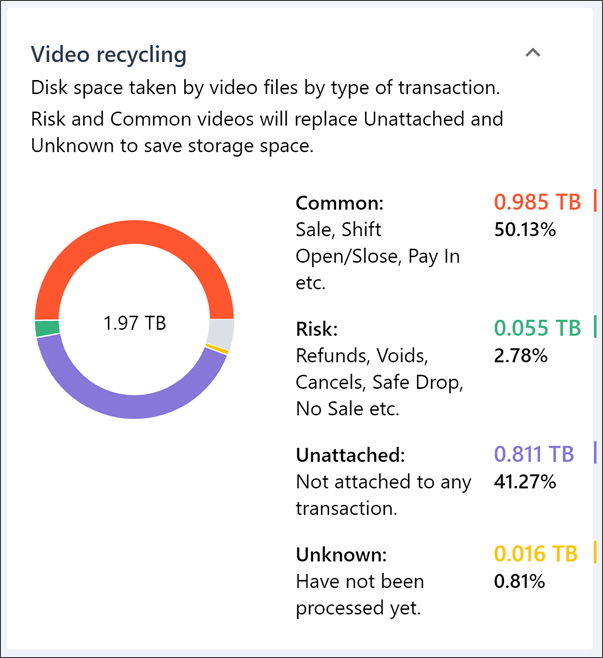Click the 1.97 TB total in chart center
The image size is (603, 658).
click(x=134, y=323)
